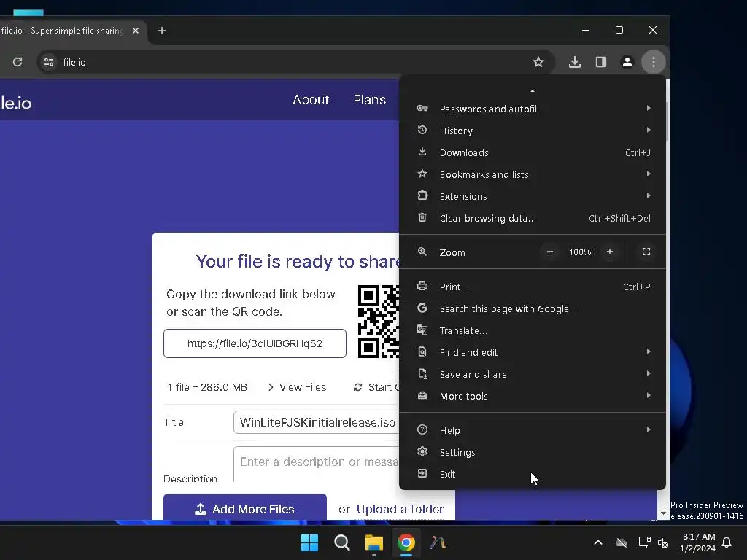Click the clock icon beside History
The width and height of the screenshot is (747, 560).
click(422, 130)
